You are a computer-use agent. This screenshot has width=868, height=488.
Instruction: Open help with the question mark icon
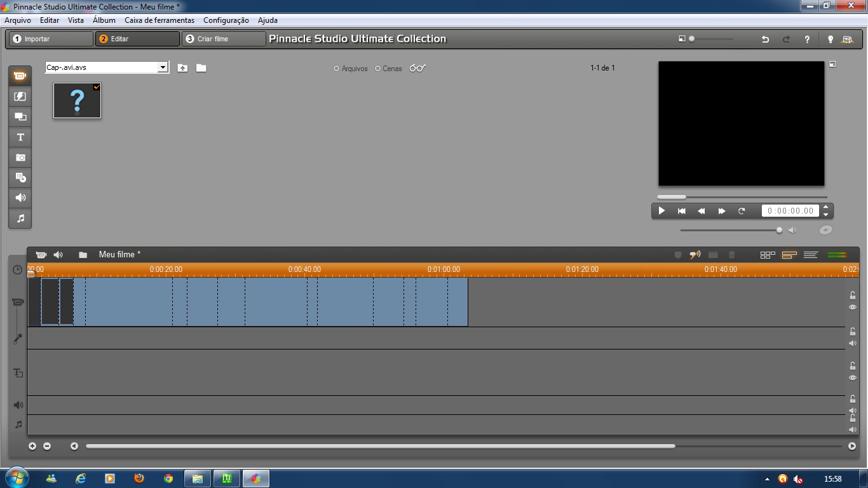pos(807,39)
